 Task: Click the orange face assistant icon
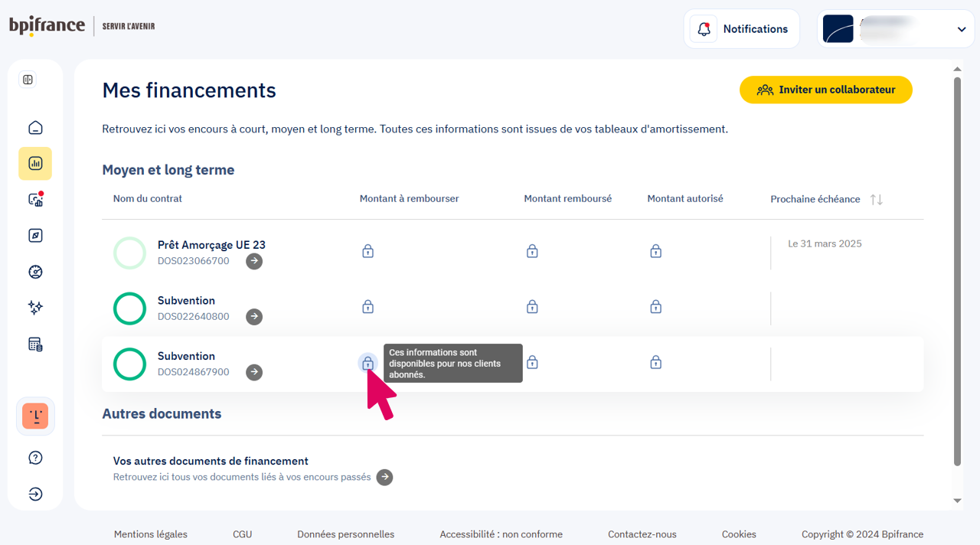point(35,416)
